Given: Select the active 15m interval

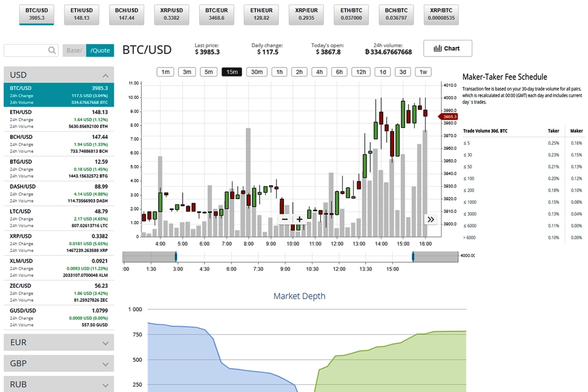Looking at the screenshot, I should click(232, 72).
